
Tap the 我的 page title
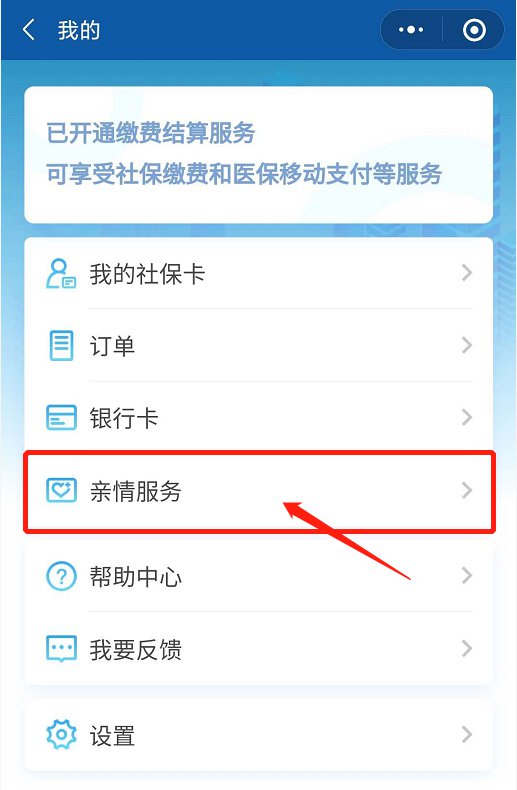tap(79, 30)
